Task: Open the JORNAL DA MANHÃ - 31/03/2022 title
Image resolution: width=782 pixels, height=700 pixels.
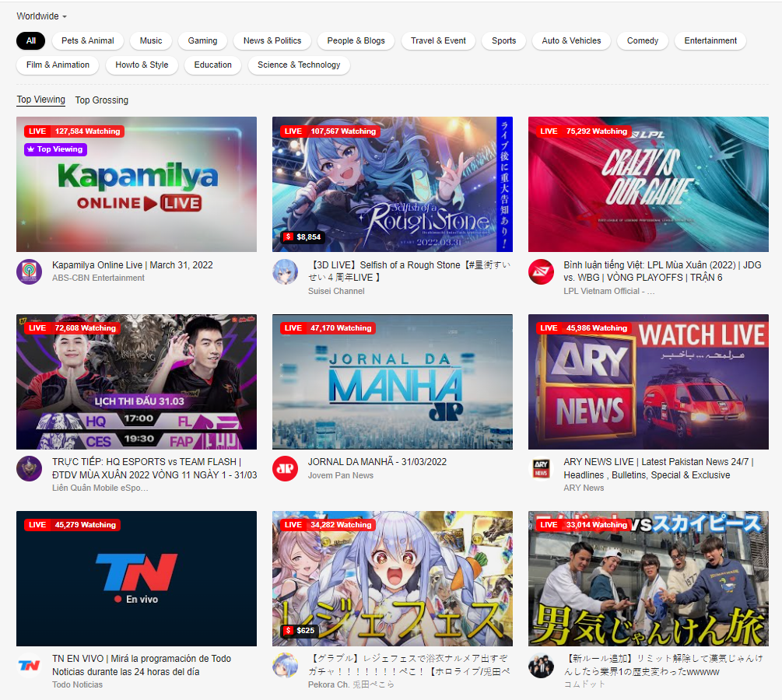Action: (x=377, y=462)
